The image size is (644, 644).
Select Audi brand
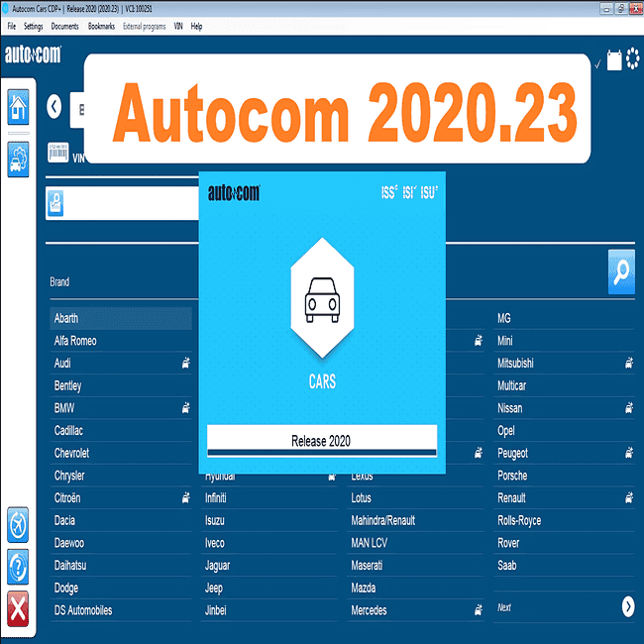click(121, 363)
